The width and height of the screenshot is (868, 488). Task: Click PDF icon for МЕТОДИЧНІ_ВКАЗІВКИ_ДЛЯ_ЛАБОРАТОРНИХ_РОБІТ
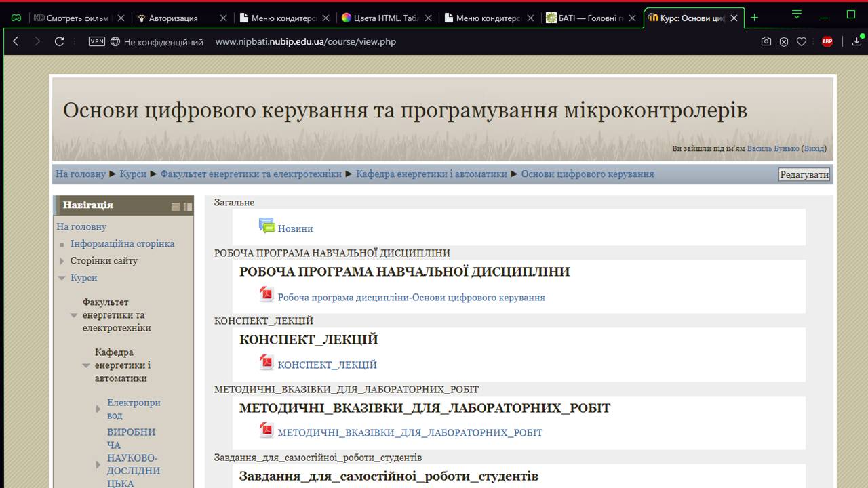pyautogui.click(x=267, y=430)
